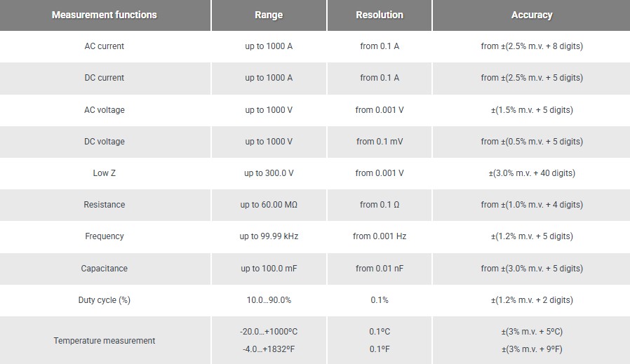Click the Resistance function cell
The image size is (630, 364).
point(105,205)
